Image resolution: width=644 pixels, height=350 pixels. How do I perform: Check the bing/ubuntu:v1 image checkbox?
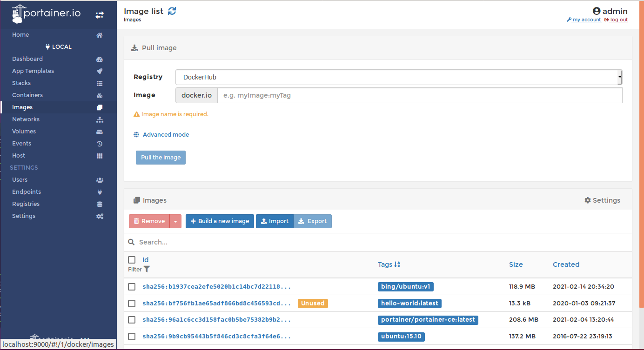click(x=132, y=287)
